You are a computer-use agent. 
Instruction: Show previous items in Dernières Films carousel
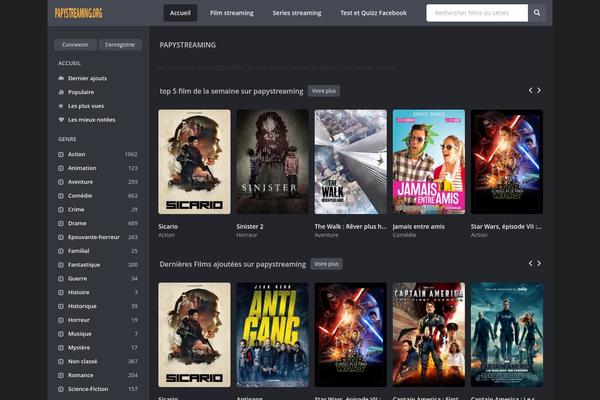click(x=530, y=263)
